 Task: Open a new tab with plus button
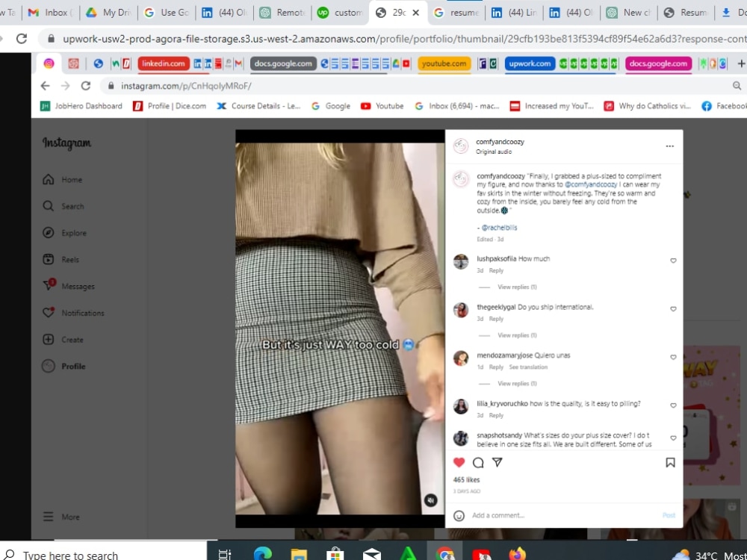(x=741, y=63)
